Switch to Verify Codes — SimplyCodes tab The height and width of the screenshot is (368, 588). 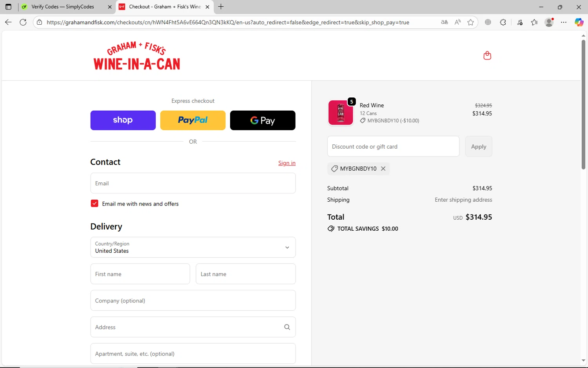67,7
